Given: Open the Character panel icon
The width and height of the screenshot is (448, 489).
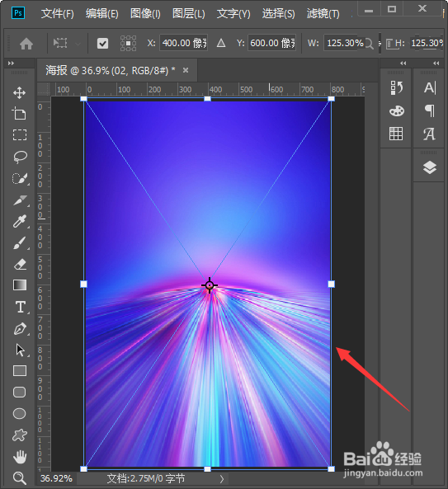Looking at the screenshot, I should point(430,87).
